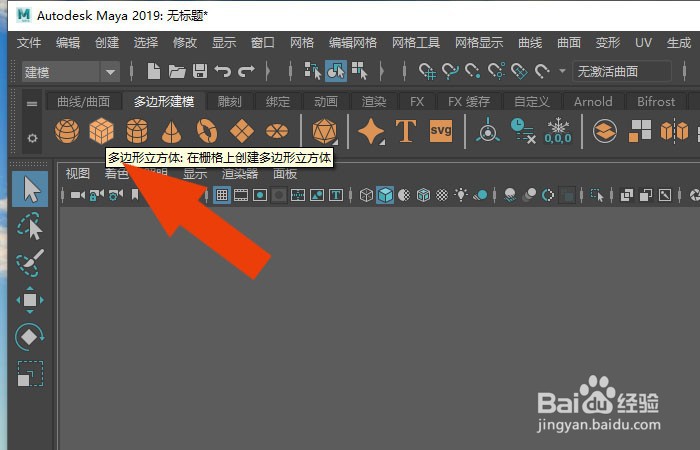Screen dimensions: 700x450
Task: Activate the Move tool
Action: tap(30, 300)
